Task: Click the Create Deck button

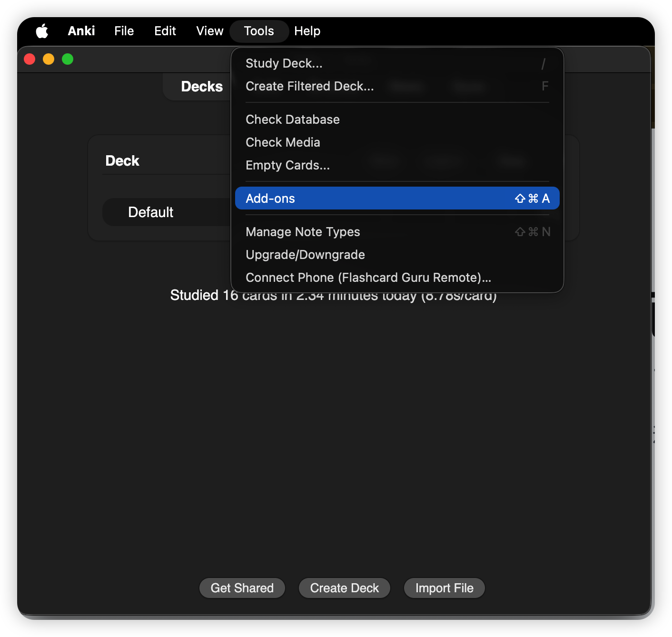Action: point(345,588)
